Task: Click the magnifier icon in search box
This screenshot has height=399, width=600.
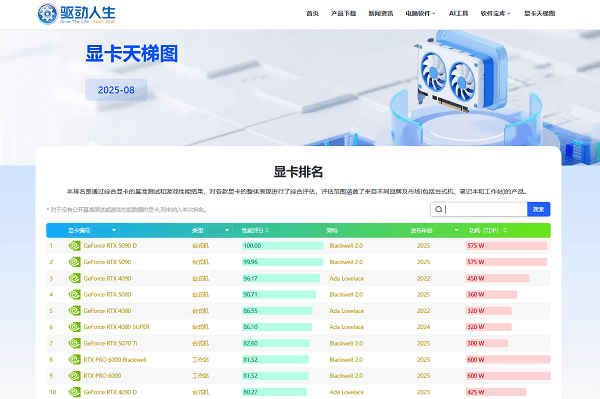Action: [439, 209]
